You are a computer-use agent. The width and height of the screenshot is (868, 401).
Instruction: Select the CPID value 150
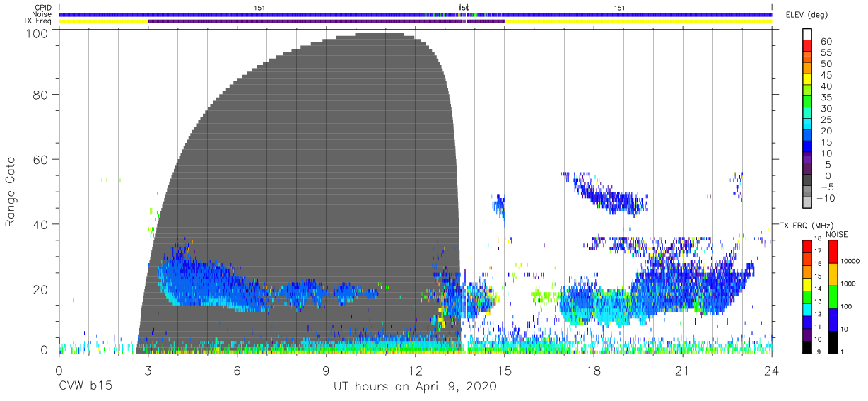pyautogui.click(x=464, y=8)
